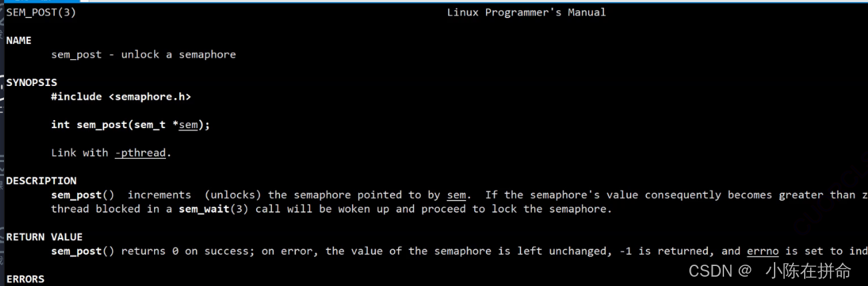The image size is (868, 286).
Task: Click bold sem_post() starting the DESCRIPTION text
Action: 83,195
